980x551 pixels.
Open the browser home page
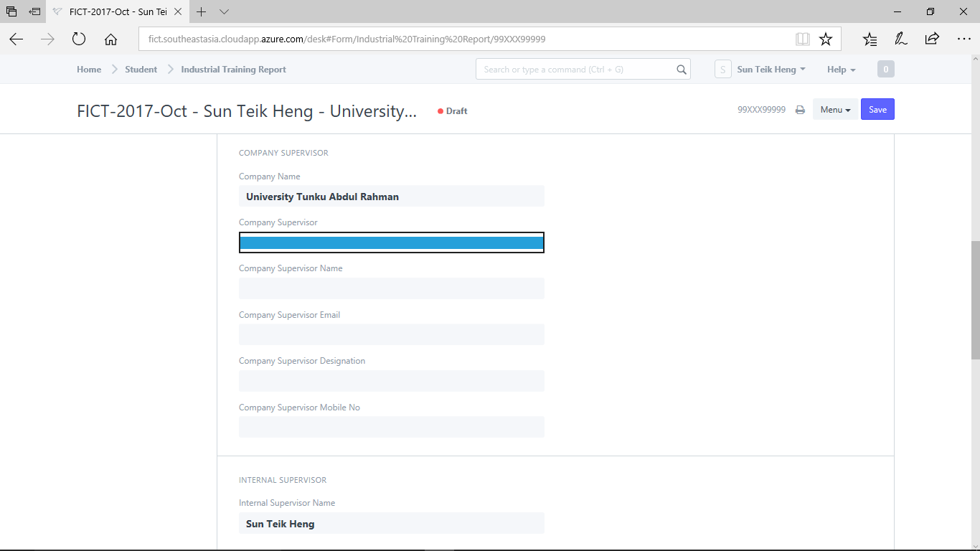click(110, 39)
